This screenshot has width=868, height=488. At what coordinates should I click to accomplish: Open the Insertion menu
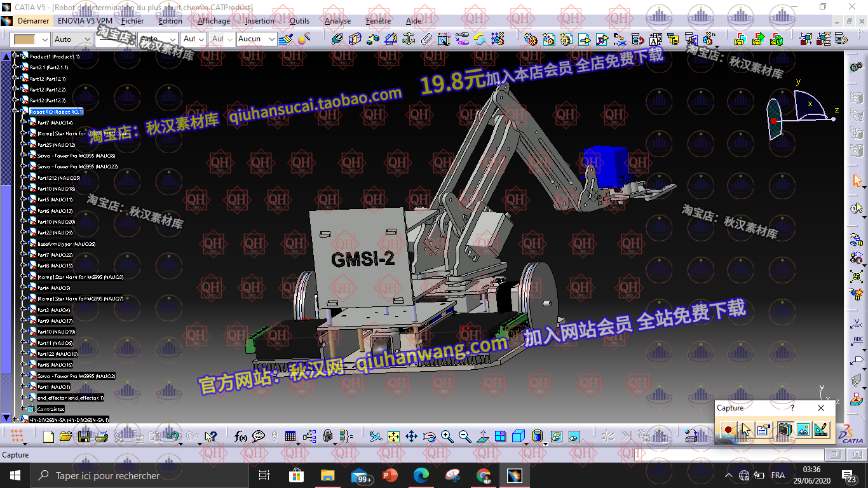260,20
